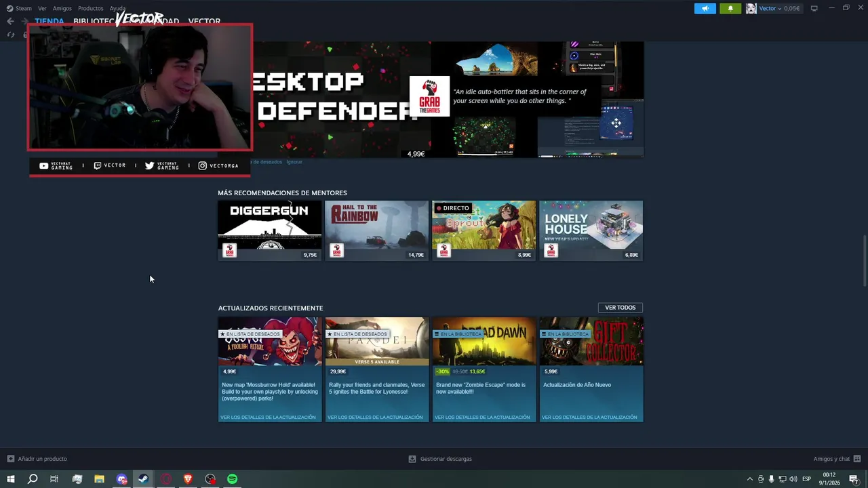The height and width of the screenshot is (488, 868).
Task: Click the page vertical scrollbar
Action: (x=865, y=261)
